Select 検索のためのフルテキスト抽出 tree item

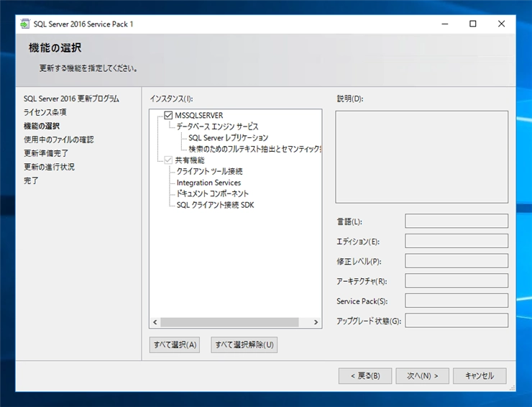coord(254,149)
